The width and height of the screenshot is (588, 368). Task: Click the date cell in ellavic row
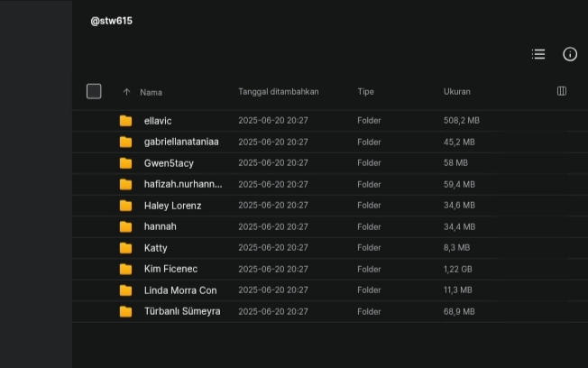[273, 121]
